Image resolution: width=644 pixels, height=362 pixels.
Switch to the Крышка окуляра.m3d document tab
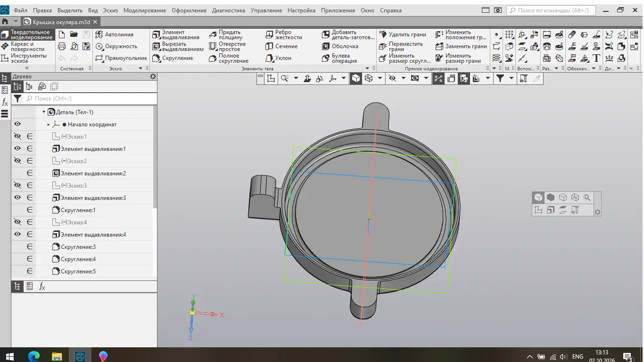(x=61, y=22)
